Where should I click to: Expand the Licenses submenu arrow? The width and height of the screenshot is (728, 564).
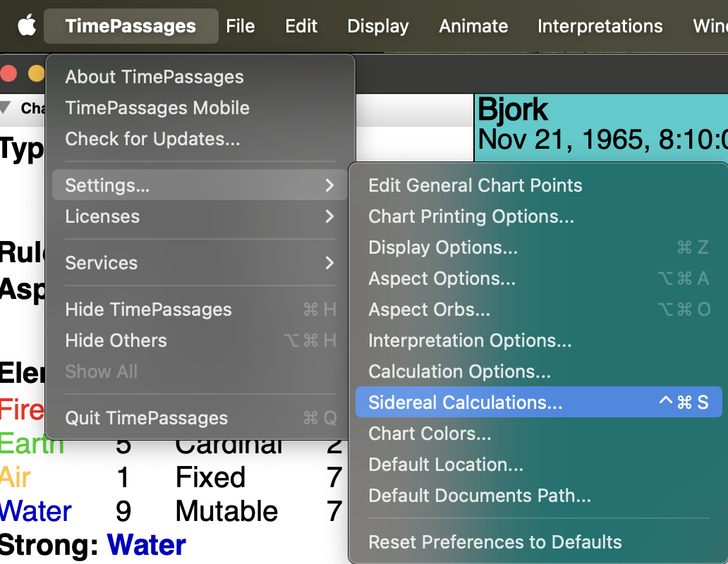[329, 216]
